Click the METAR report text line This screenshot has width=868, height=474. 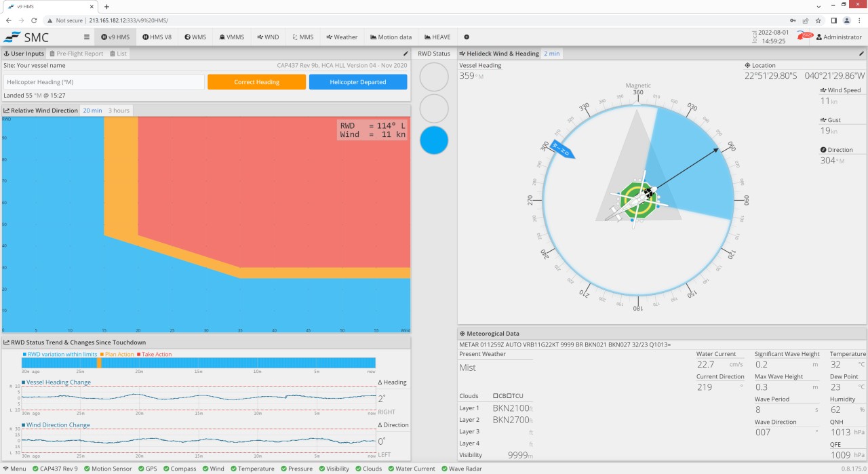tap(565, 344)
